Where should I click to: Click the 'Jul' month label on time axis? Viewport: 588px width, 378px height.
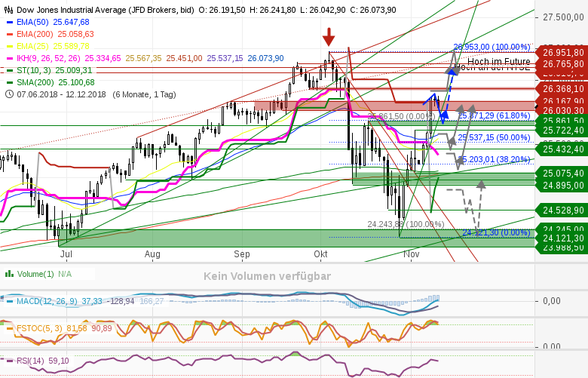point(66,254)
